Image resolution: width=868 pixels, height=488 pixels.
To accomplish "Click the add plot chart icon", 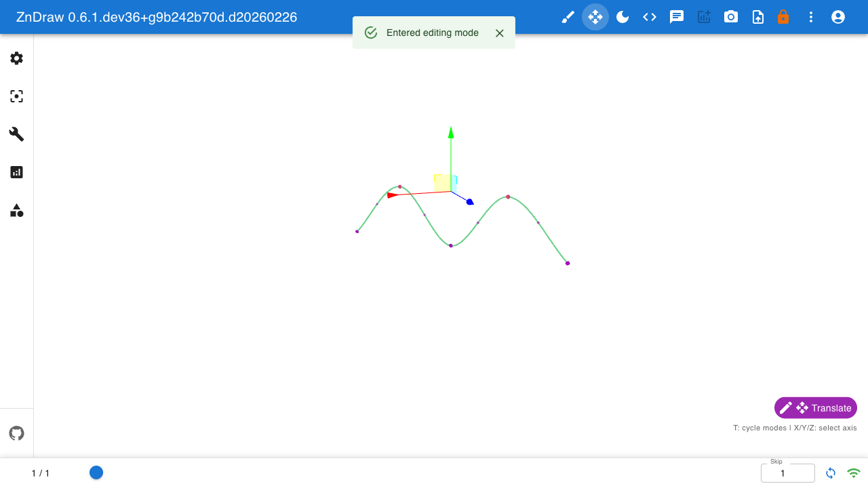I will tap(704, 17).
